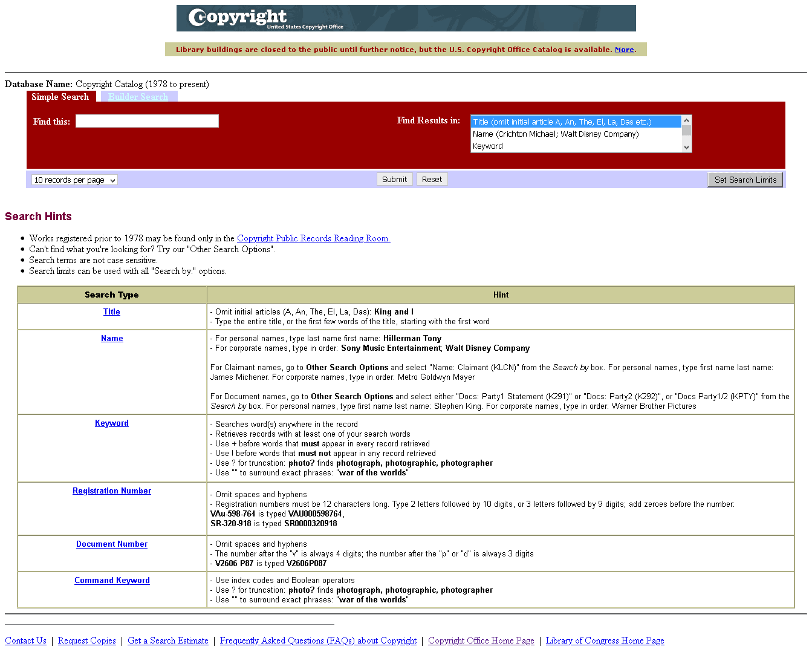The image size is (812, 655).
Task: Go to Contact Us page
Action: (25, 640)
